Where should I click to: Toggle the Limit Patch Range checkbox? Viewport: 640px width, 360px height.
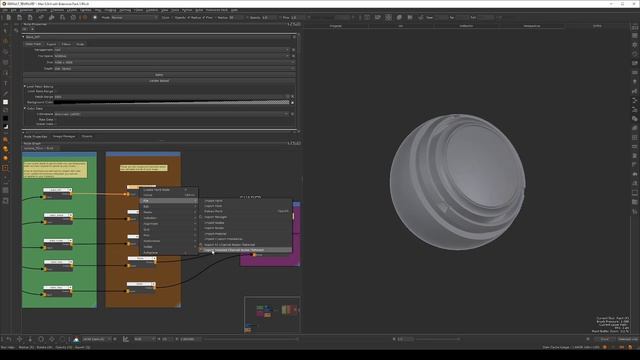coord(56,91)
